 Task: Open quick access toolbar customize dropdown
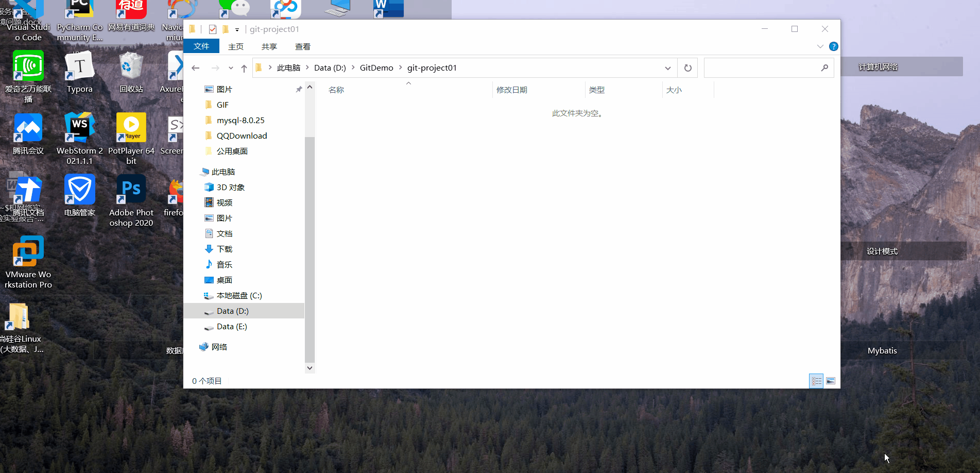[237, 30]
